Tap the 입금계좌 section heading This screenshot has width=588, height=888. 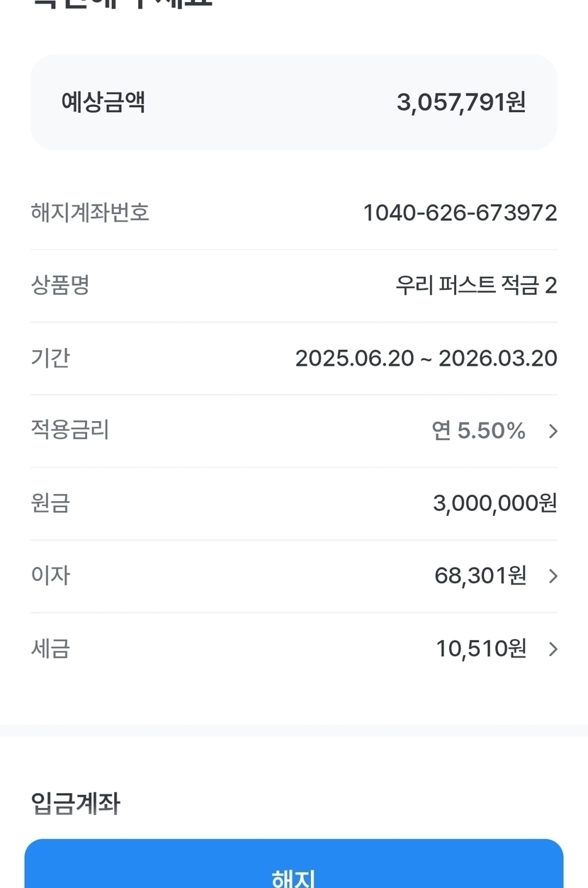click(76, 804)
